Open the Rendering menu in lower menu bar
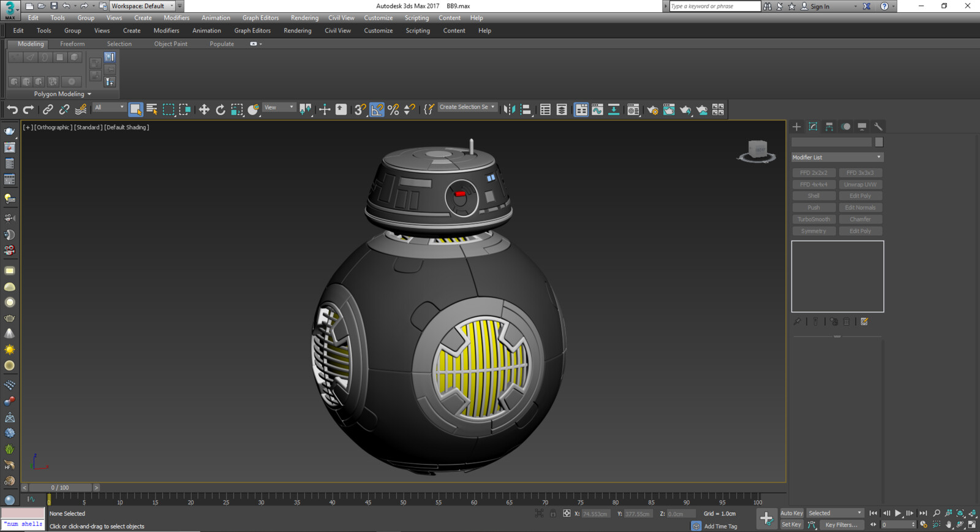Screen dimensions: 980x532 click(x=298, y=31)
